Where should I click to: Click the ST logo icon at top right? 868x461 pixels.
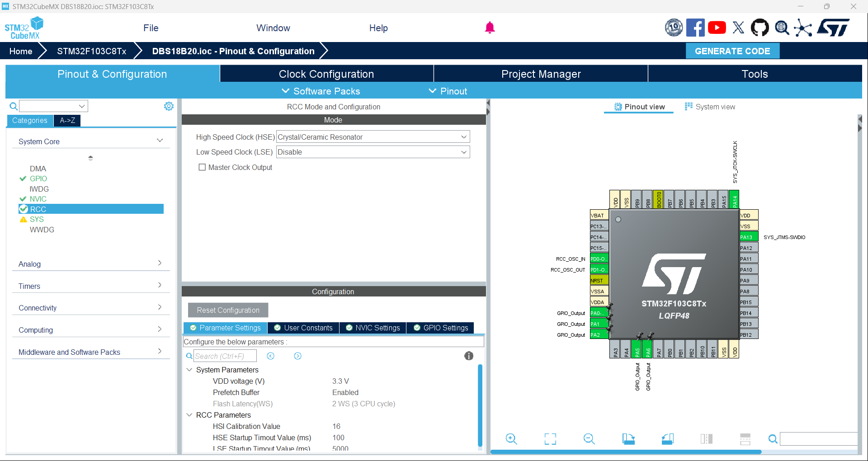[834, 28]
